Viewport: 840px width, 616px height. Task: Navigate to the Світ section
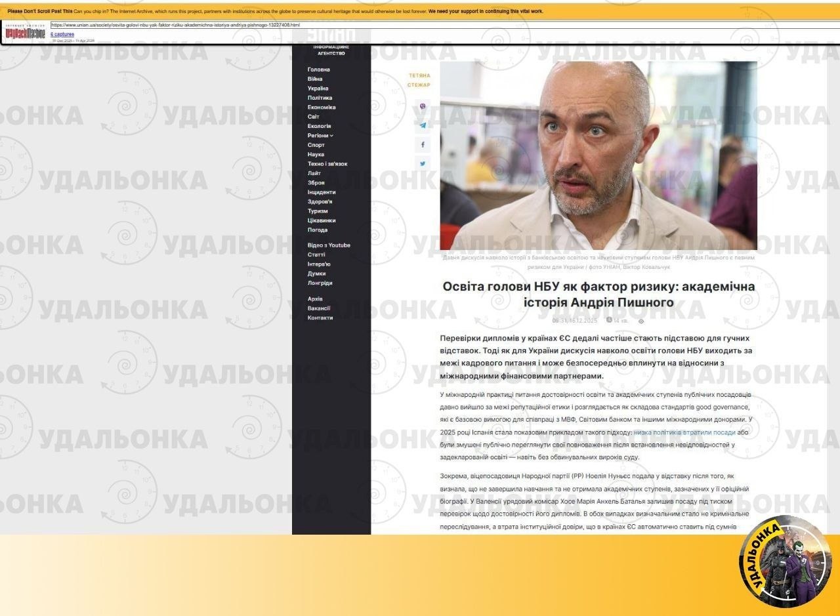pos(314,116)
